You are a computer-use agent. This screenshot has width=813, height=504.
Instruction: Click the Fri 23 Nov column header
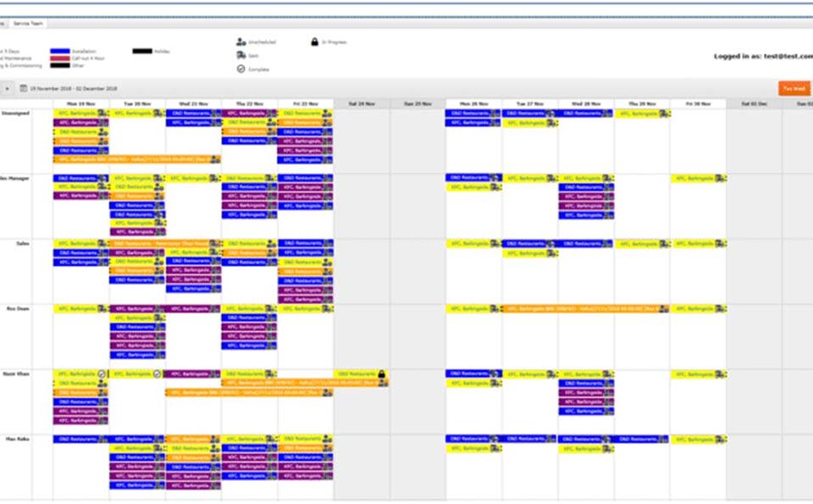pos(306,104)
